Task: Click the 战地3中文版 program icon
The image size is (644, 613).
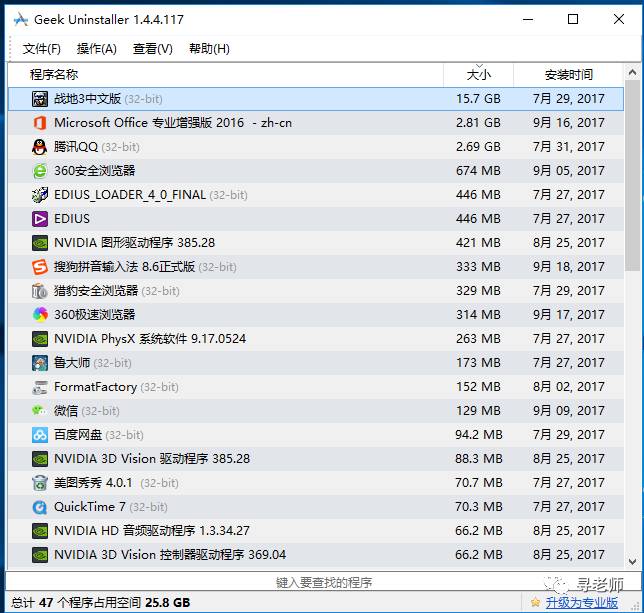Action: 40,99
